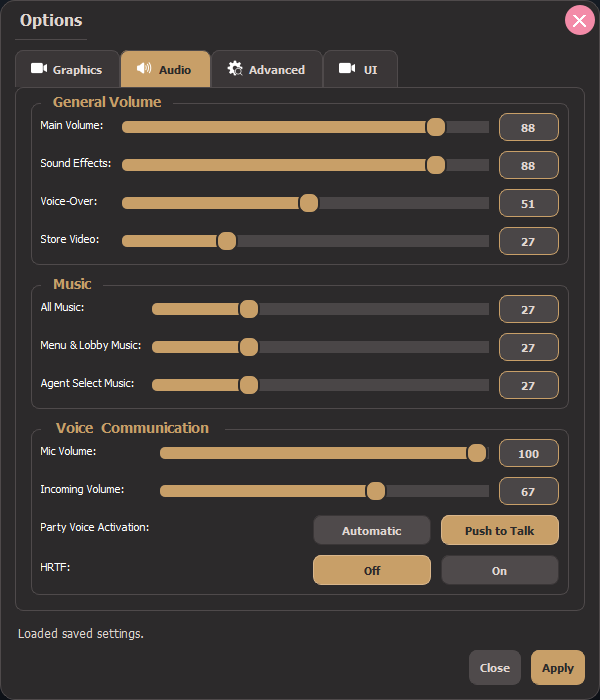The width and height of the screenshot is (600, 700).
Task: Click the Incoming Volume slider handle
Action: [375, 491]
